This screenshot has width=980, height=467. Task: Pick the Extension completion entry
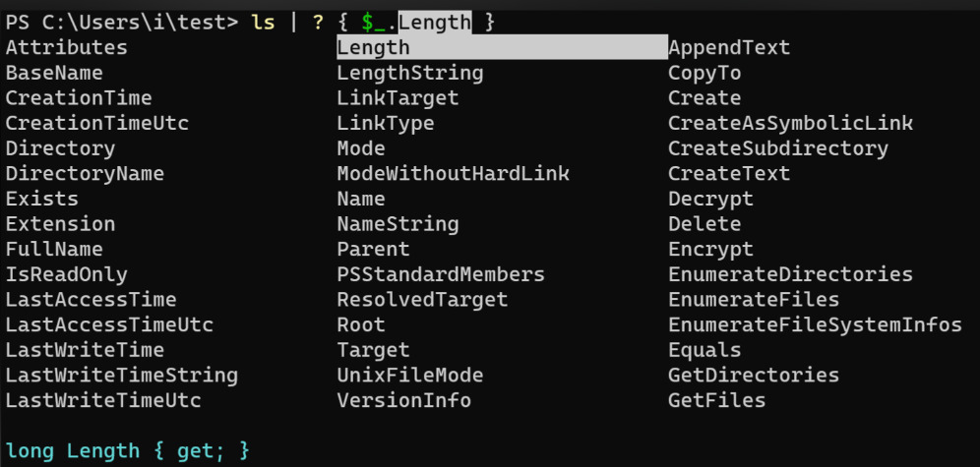60,224
